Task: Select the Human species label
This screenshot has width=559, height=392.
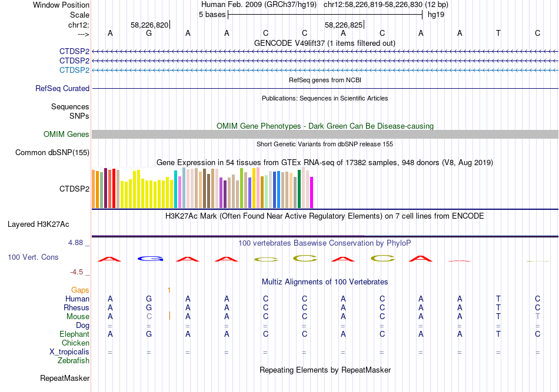Action: click(x=77, y=299)
